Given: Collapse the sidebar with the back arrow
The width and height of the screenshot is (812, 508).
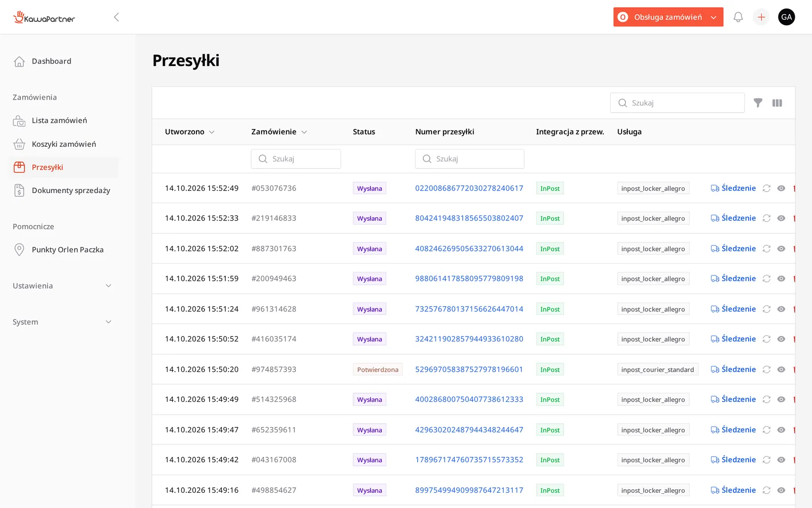Looking at the screenshot, I should click(116, 17).
